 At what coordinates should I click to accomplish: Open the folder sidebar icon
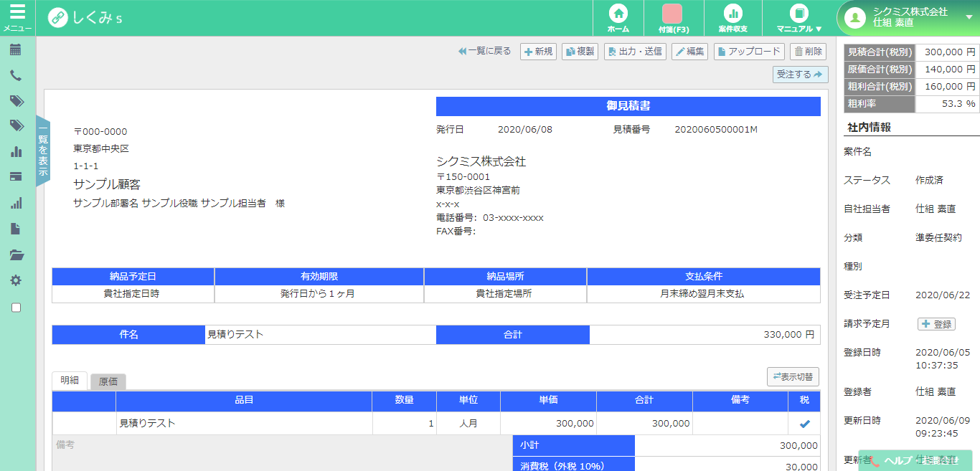16,254
